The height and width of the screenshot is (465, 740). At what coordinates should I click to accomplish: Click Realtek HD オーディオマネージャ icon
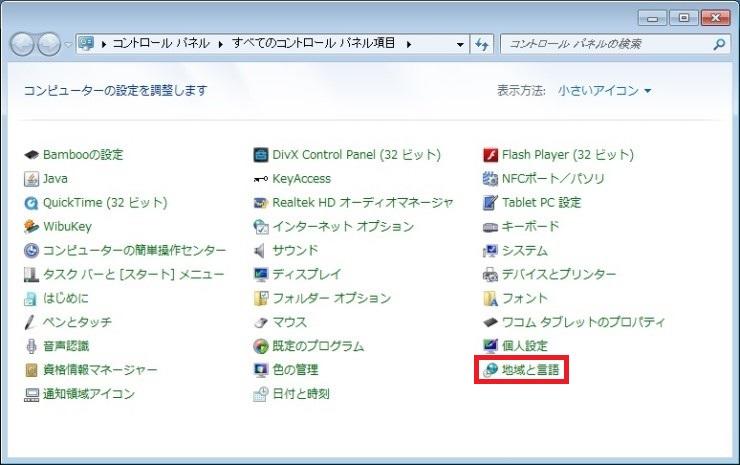pyautogui.click(x=261, y=203)
